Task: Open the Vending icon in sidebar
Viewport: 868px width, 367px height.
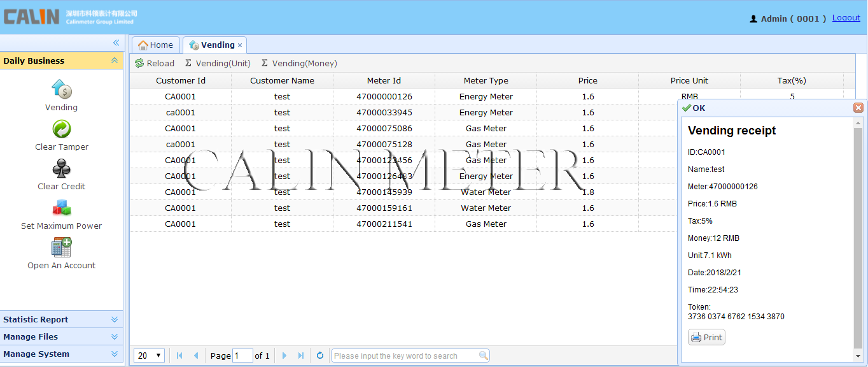Action: [61, 89]
